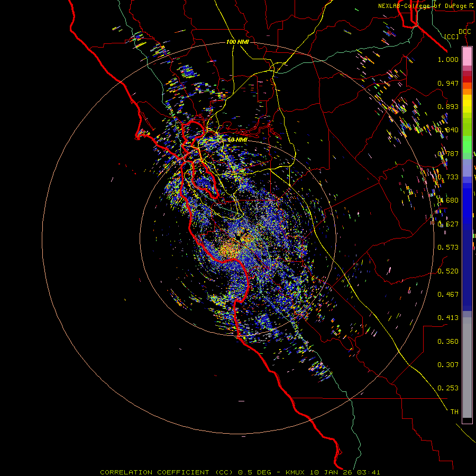
Task: Select the 0.467 legend value
Action: click(x=448, y=294)
